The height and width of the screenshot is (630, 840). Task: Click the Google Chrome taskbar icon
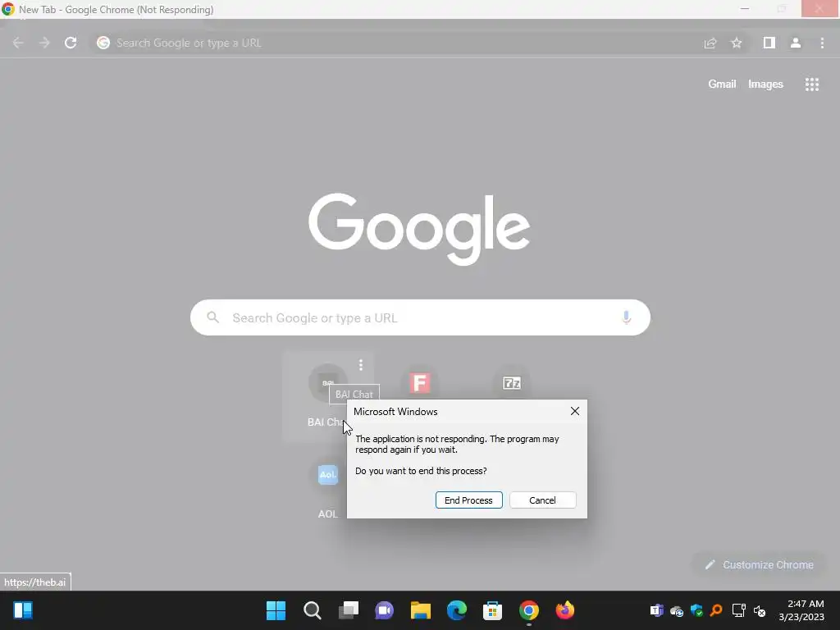pos(529,610)
